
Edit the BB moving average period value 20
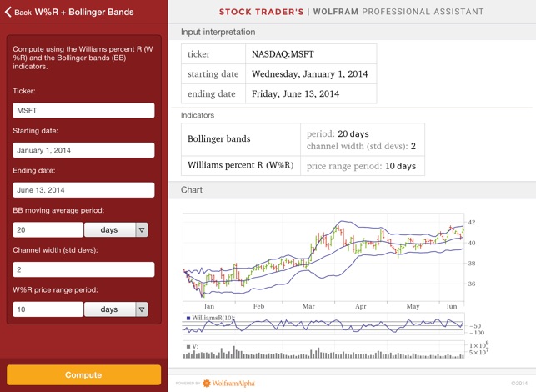tap(48, 229)
